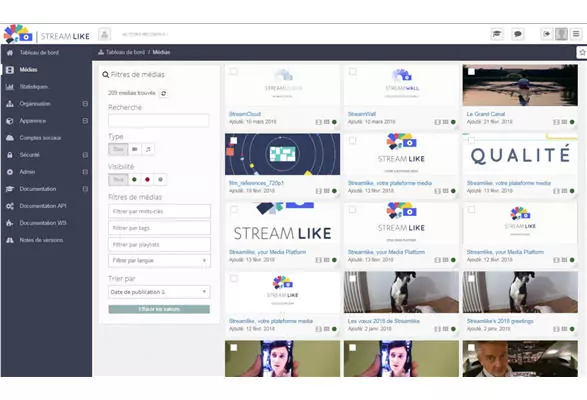Click the green status dot on Le Grand Canal card
Image resolution: width=587 pixels, height=400 pixels.
click(572, 122)
